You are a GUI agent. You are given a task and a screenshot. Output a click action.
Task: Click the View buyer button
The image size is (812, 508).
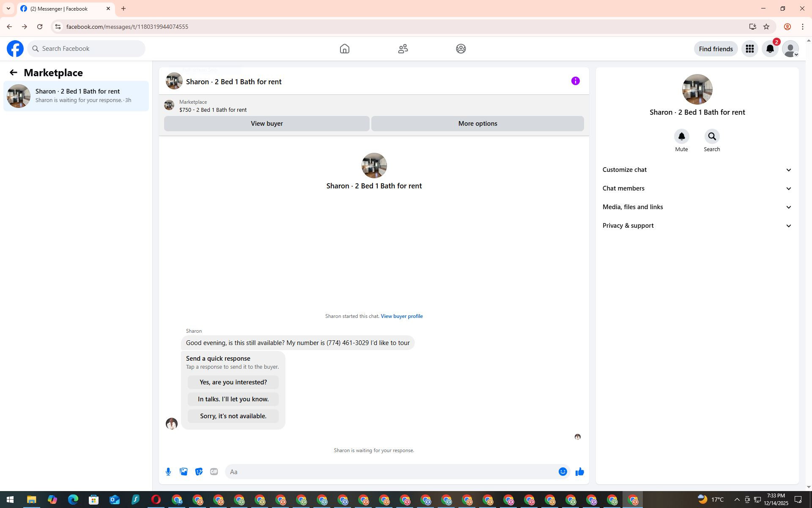point(266,124)
